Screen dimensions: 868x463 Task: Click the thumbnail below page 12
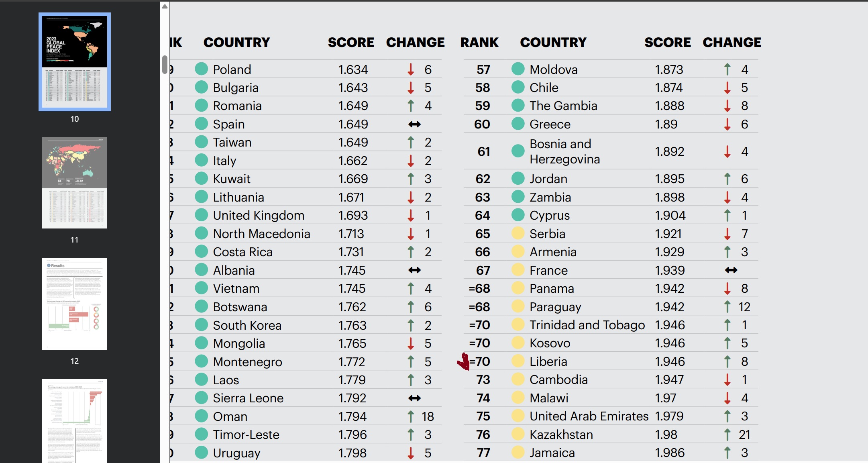pyautogui.click(x=75, y=421)
